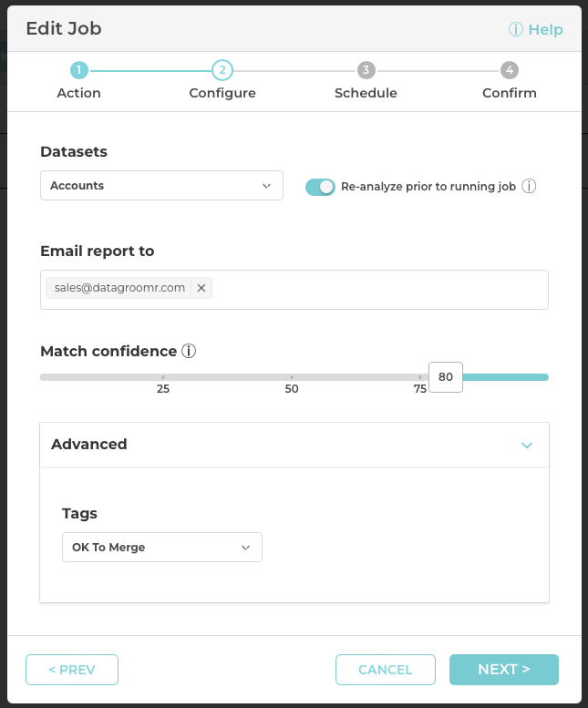Open the OK To Merge tags dropdown
This screenshot has height=708, width=588.
tap(161, 548)
